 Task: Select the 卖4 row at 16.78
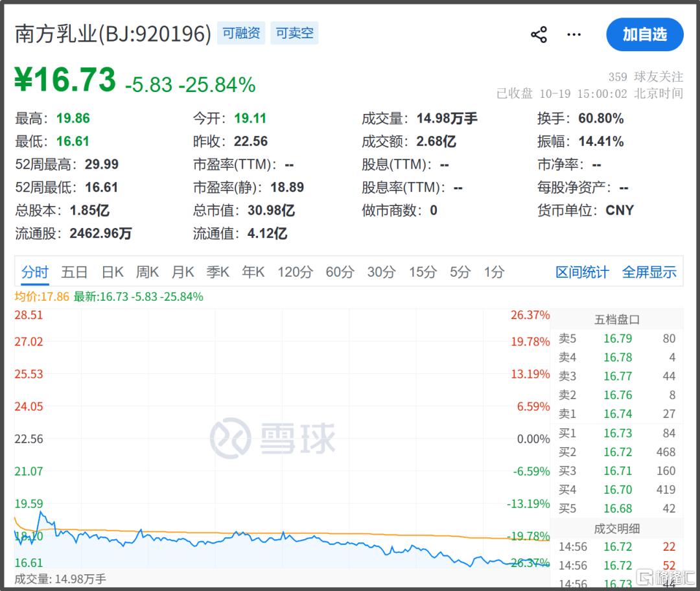pos(617,358)
